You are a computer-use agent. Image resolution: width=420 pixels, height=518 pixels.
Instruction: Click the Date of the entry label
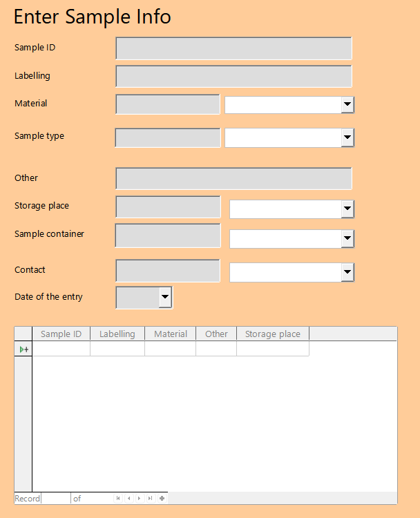(48, 297)
